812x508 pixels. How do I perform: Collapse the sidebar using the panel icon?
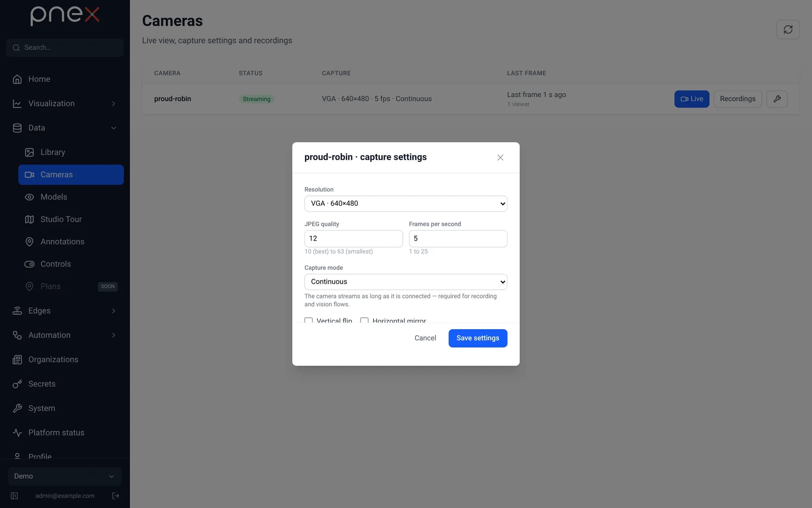pyautogui.click(x=14, y=495)
